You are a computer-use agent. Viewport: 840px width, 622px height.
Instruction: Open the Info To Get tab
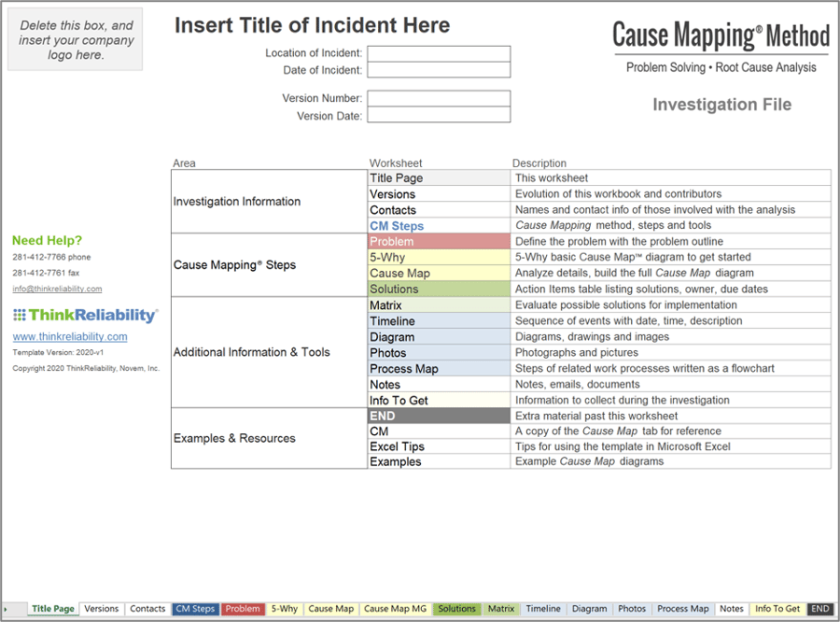pos(777,608)
